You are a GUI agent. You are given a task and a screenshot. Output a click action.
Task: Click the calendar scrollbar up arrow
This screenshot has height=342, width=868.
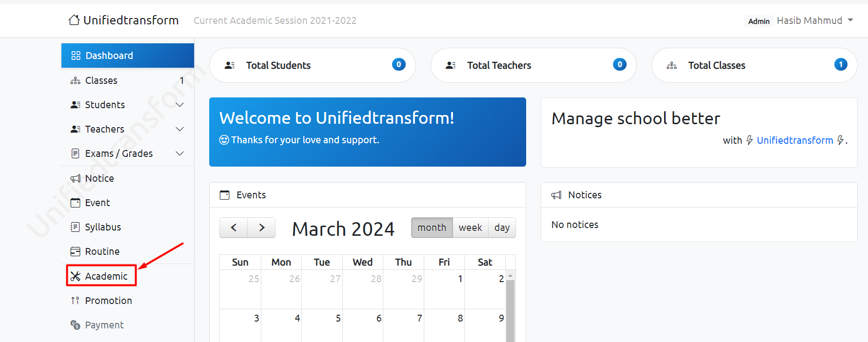pyautogui.click(x=511, y=276)
